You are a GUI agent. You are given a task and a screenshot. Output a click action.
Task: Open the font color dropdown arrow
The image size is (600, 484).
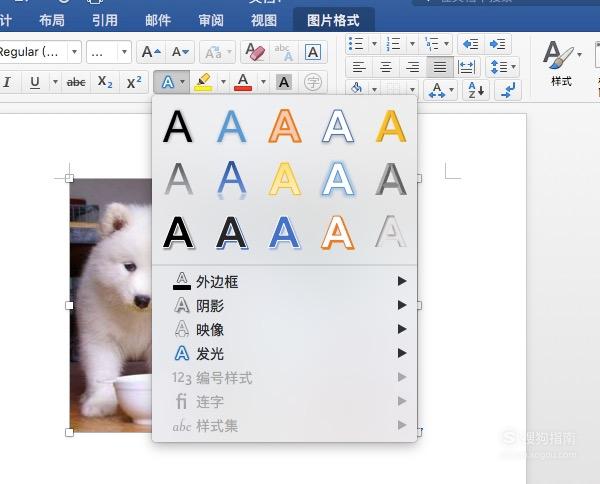point(263,82)
